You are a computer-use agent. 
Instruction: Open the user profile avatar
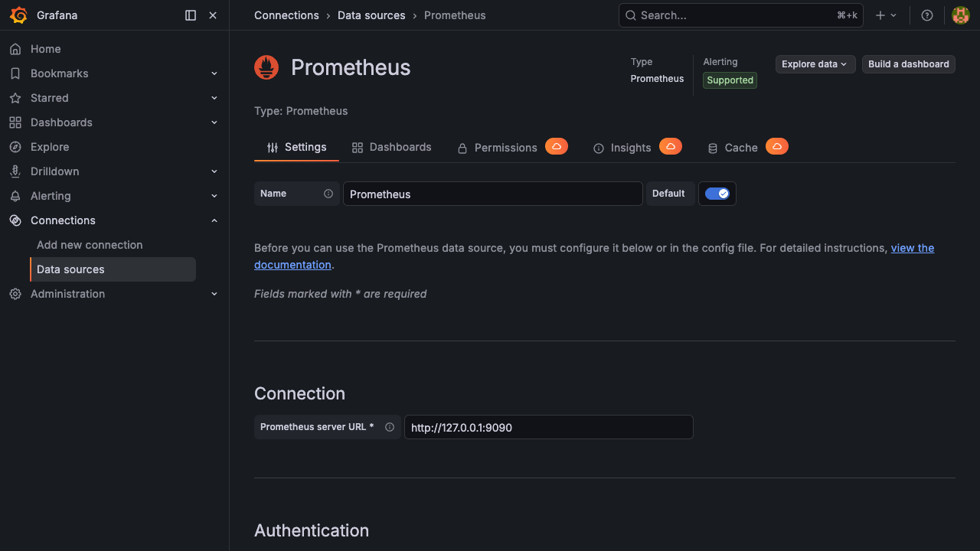pyautogui.click(x=961, y=15)
